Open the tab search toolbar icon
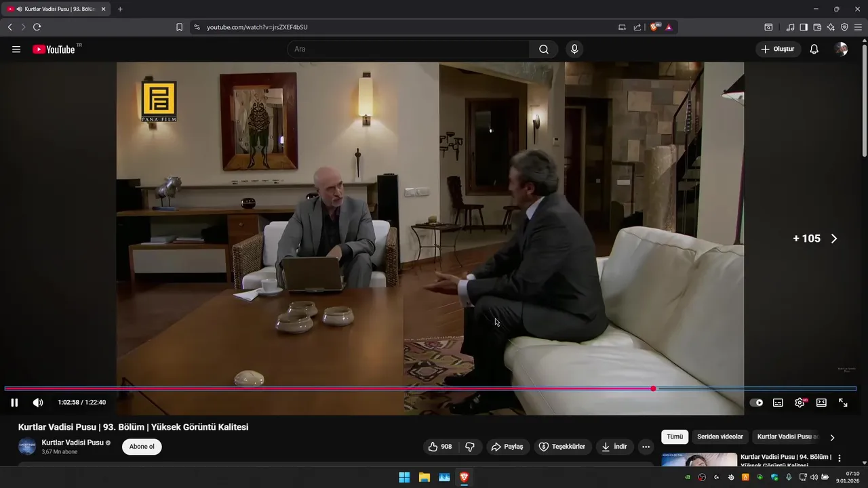Image resolution: width=868 pixels, height=488 pixels. pyautogui.click(x=768, y=27)
